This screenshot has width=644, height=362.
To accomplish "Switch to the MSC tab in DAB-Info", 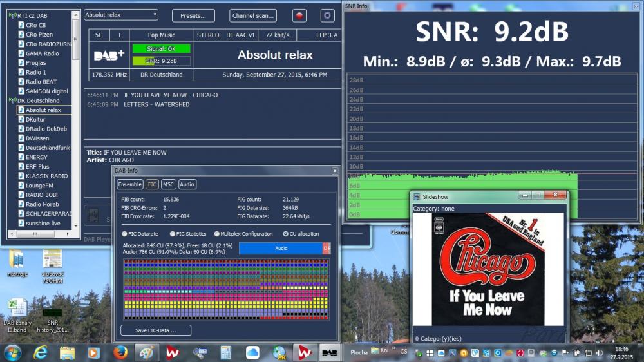I will coord(168,184).
